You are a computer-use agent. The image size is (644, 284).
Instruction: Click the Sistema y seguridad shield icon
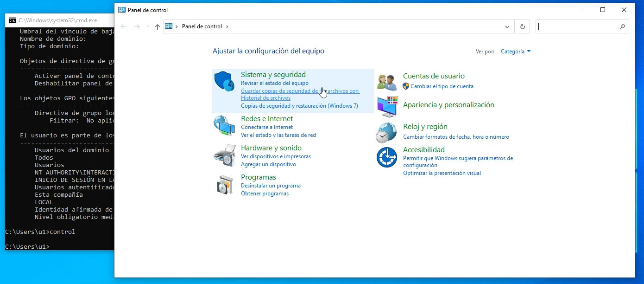pos(224,82)
